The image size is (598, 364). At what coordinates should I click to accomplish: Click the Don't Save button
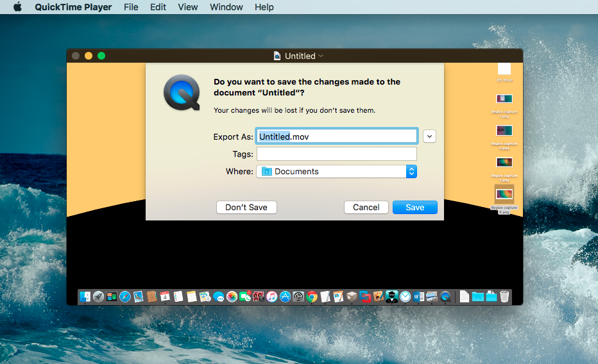point(246,207)
